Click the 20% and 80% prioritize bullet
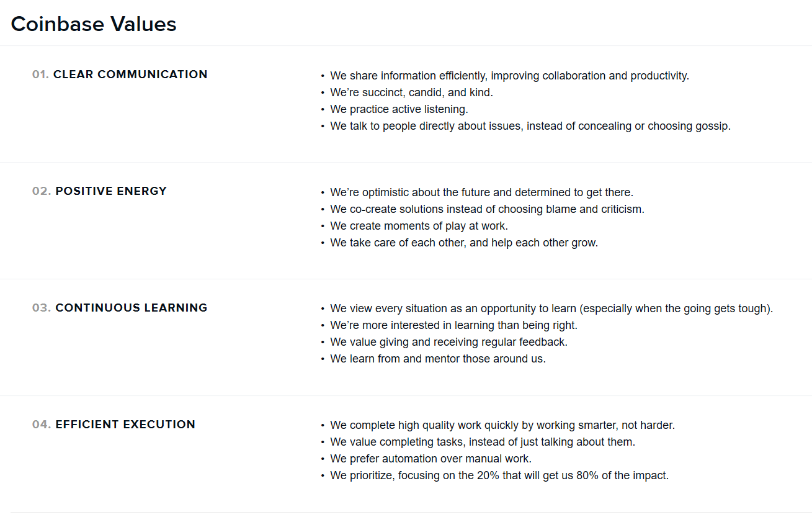Viewport: 812px width, 522px height. coord(499,475)
